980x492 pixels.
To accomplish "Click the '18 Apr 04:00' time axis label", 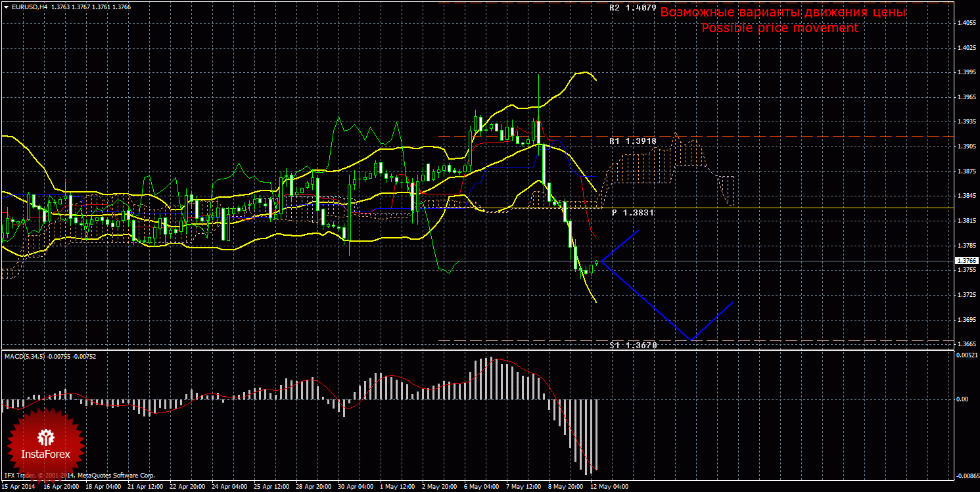I will click(104, 487).
